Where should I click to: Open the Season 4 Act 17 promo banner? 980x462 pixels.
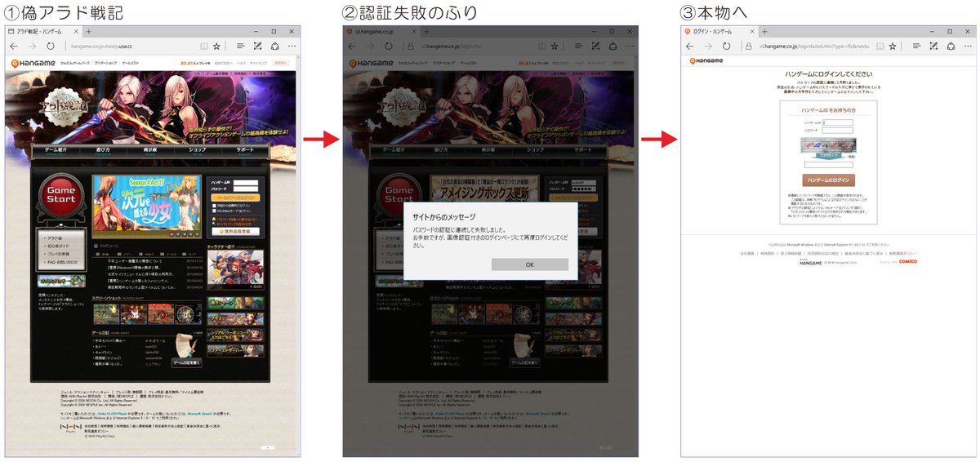[146, 207]
